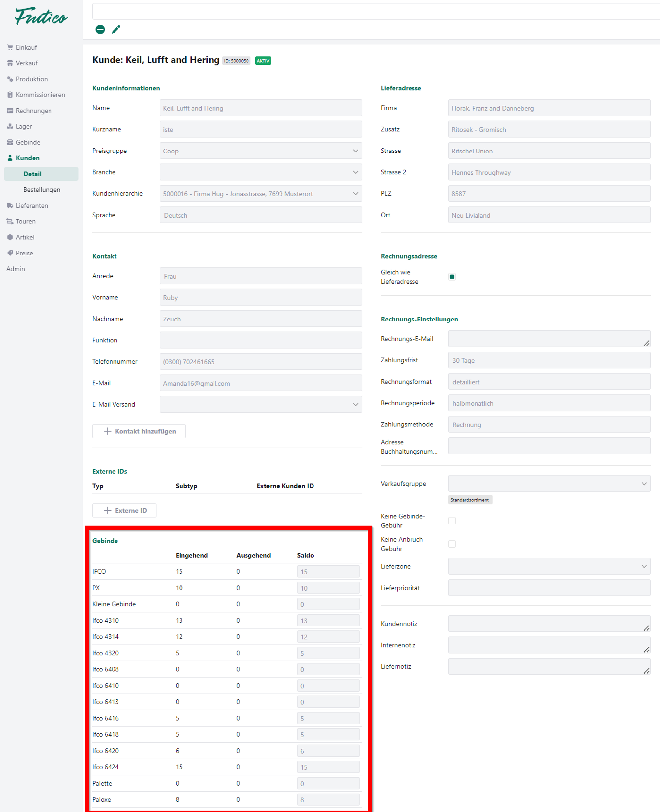Expand the Kundenhierarchie dropdown
660x812 pixels.
pos(260,193)
